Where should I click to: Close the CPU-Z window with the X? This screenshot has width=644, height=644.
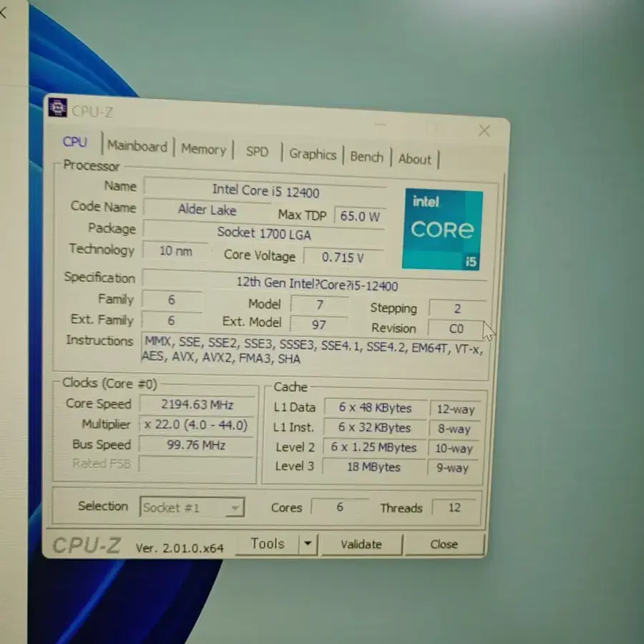[484, 131]
